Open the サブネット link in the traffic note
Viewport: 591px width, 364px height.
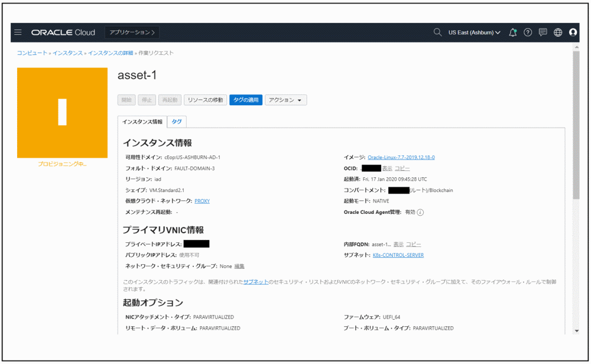tap(256, 282)
